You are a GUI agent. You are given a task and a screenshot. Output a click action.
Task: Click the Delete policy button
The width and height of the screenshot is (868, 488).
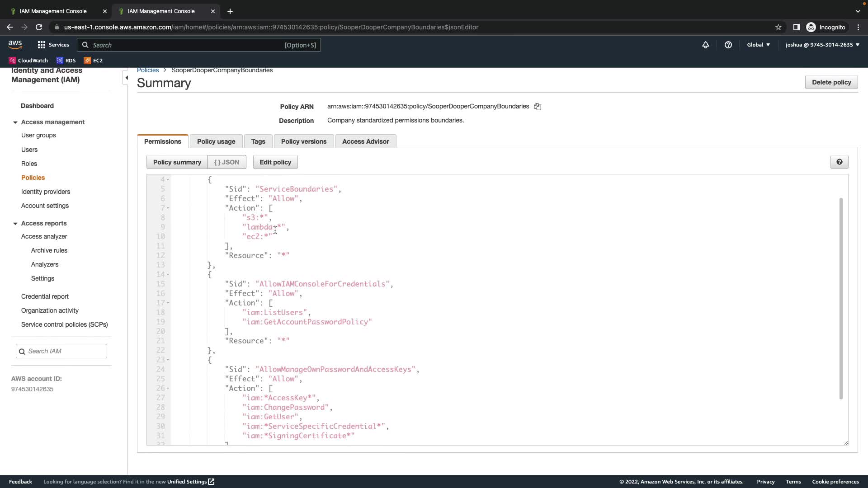click(831, 82)
